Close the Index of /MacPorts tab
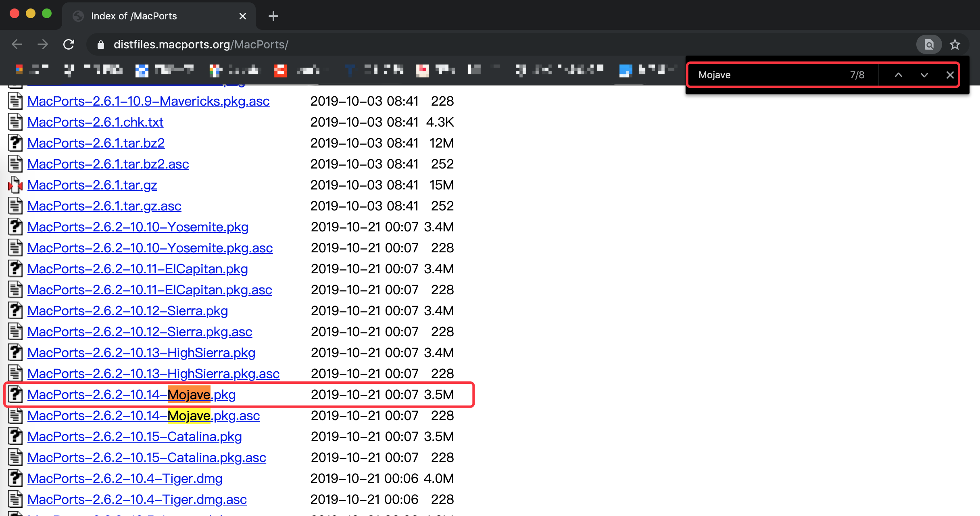Screen dimensions: 980x516 coord(242,16)
